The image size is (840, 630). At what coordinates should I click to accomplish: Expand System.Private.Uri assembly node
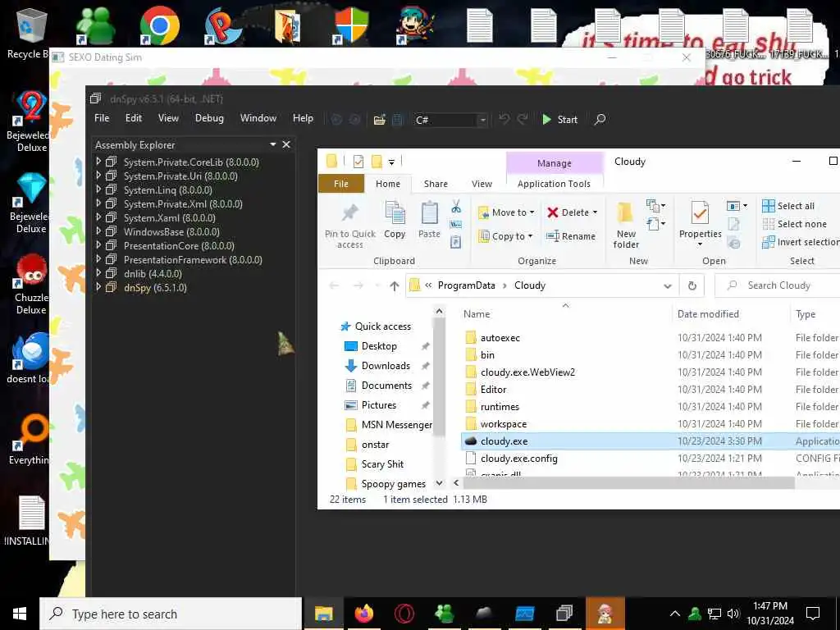coord(98,176)
